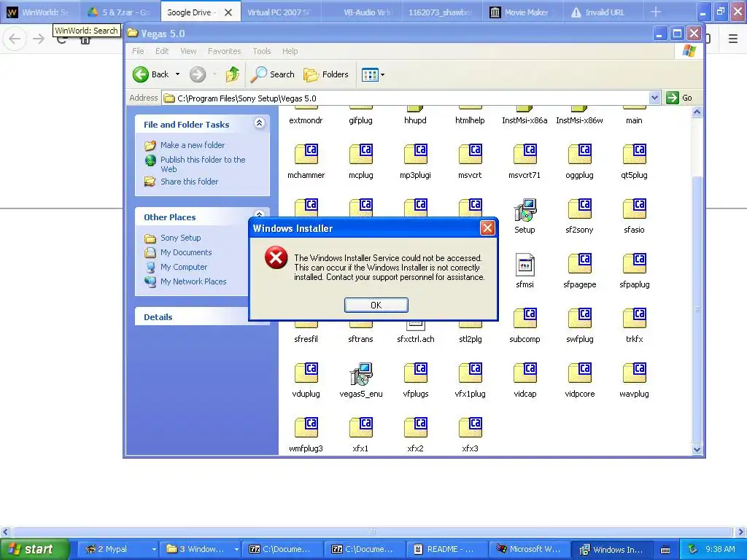Open the Help menu
Viewport: 747px width, 560px height.
[290, 51]
